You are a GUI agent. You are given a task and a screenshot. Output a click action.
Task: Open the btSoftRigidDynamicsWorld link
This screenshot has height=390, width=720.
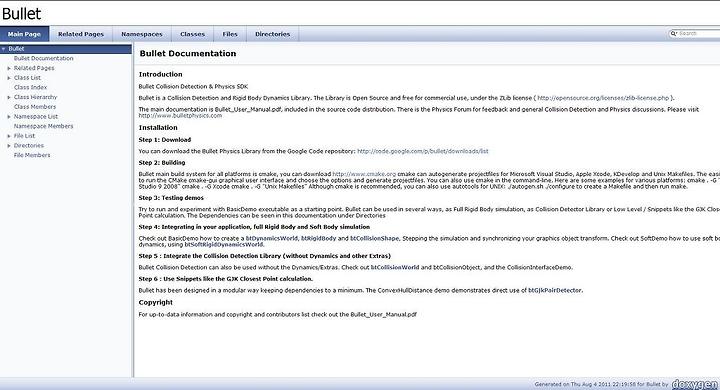(224, 244)
